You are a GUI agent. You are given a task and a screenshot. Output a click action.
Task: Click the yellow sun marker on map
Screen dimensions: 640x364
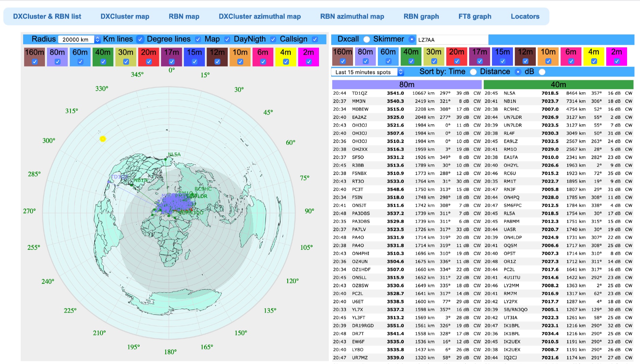103,139
